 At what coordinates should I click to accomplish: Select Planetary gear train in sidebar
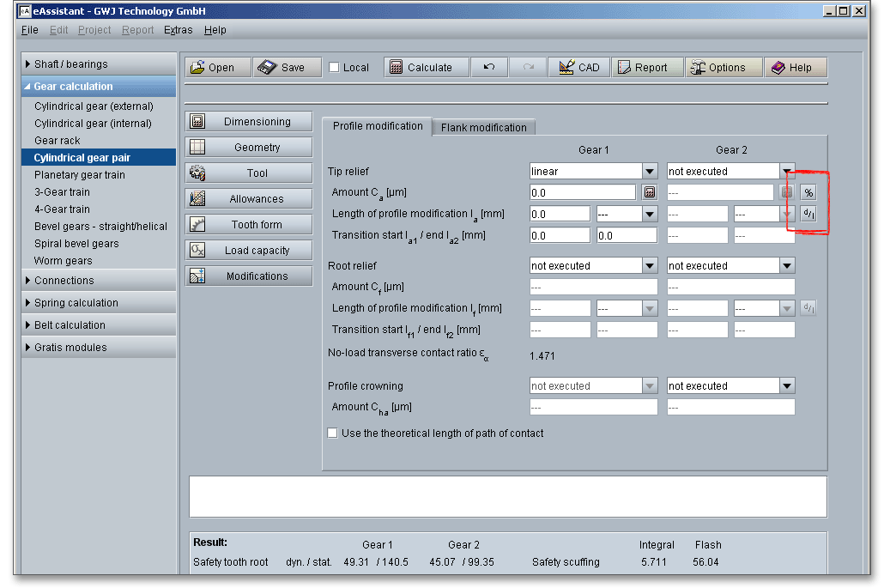click(x=80, y=175)
